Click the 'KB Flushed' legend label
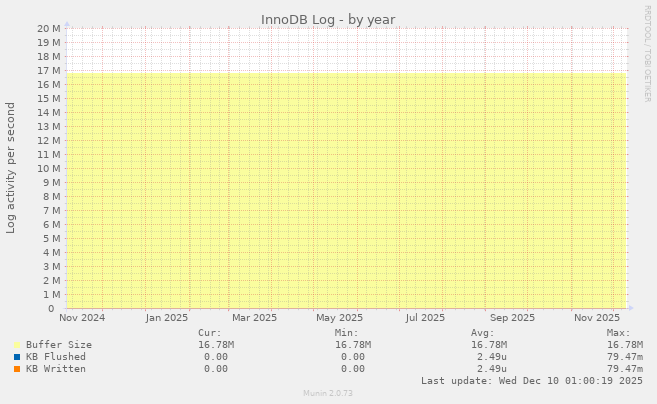The height and width of the screenshot is (404, 657). click(56, 357)
